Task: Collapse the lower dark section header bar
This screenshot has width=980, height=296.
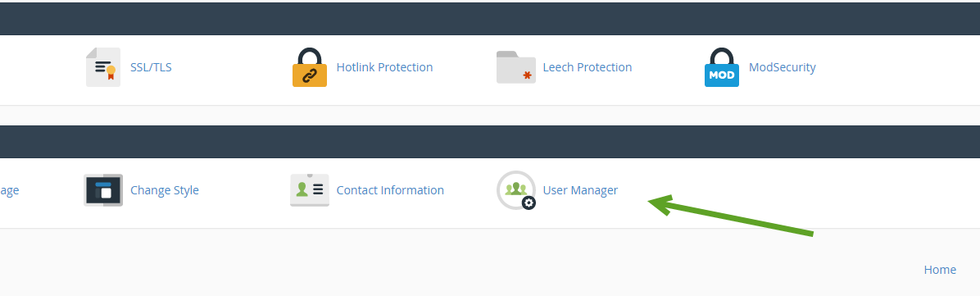Action: click(x=490, y=141)
